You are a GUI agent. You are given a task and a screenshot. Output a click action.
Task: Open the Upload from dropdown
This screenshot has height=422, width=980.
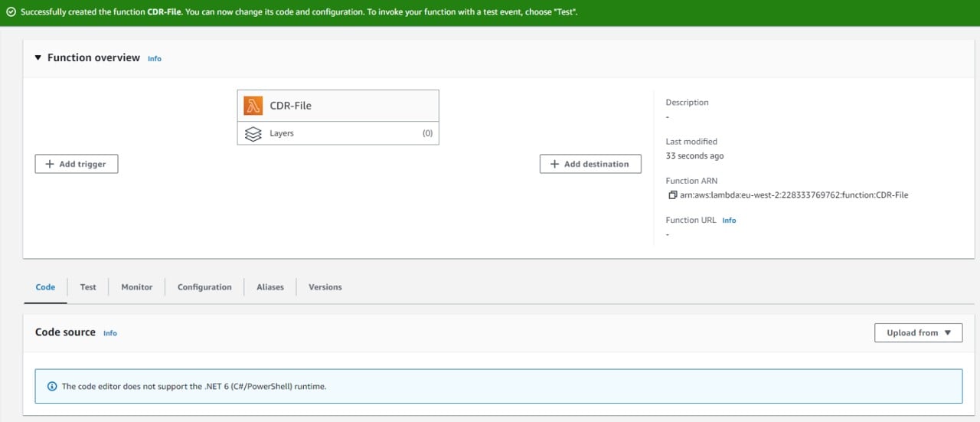[918, 332]
